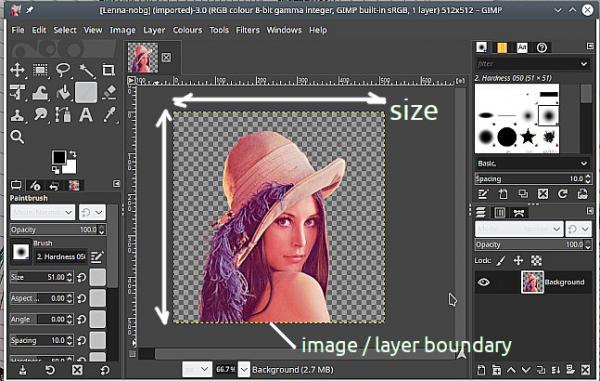Click the Hardness 050 brush name button
Image resolution: width=600 pixels, height=381 pixels.
[x=61, y=257]
